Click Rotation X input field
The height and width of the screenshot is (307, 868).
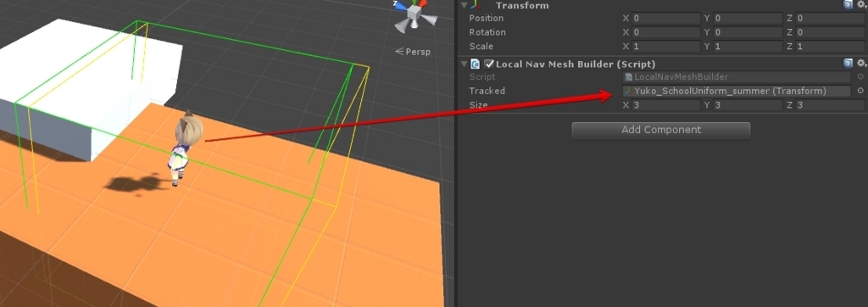[x=666, y=32]
